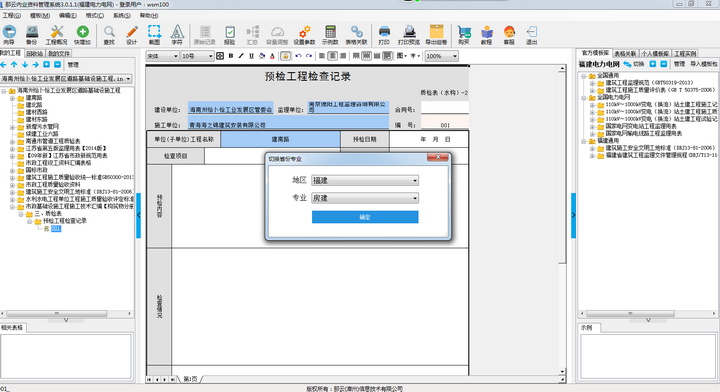Click the undo arrow in format bar
Viewport: 720px width, 392px height.
pos(298,56)
